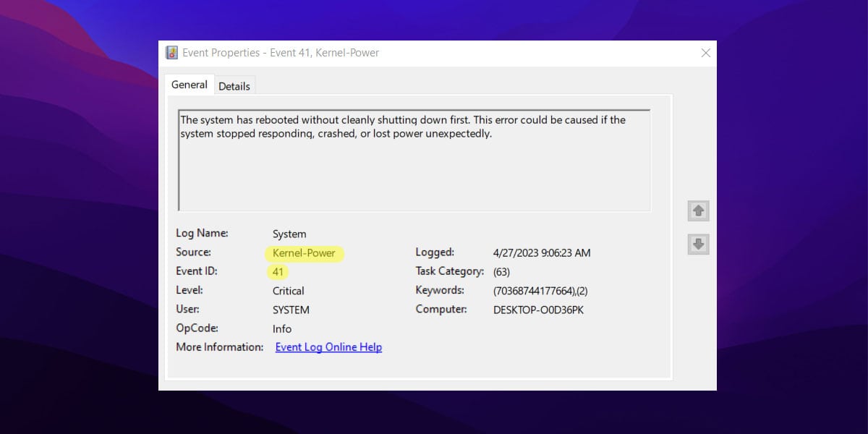Image resolution: width=868 pixels, height=434 pixels.
Task: Click the computer name DESKTOP-O0D36PK
Action: [x=538, y=309]
